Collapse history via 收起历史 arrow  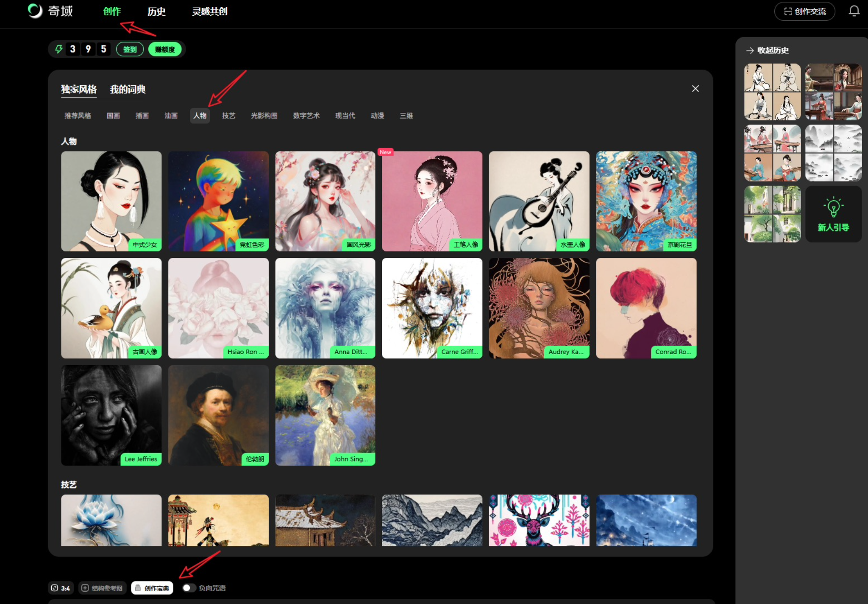(x=750, y=50)
